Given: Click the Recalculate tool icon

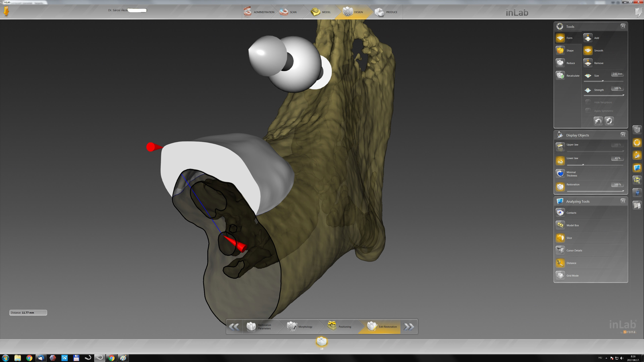Looking at the screenshot, I should coord(560,75).
